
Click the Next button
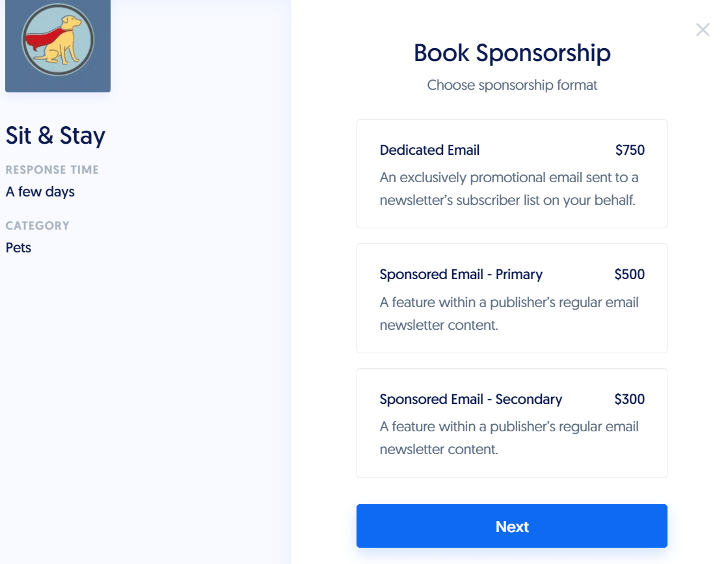coord(511,526)
